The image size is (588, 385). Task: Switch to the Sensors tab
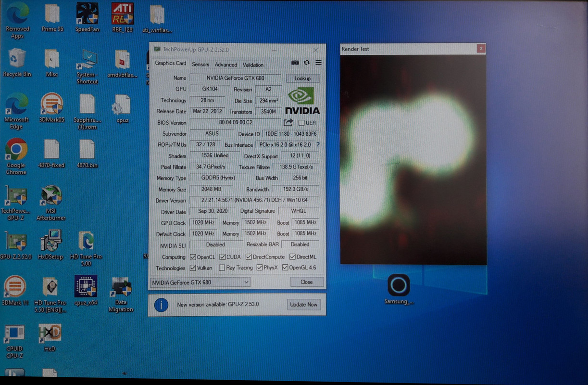[200, 64]
